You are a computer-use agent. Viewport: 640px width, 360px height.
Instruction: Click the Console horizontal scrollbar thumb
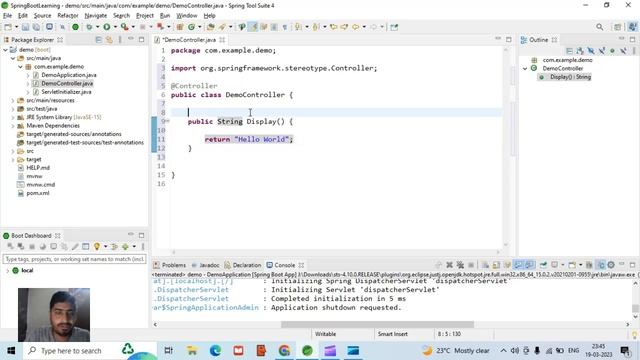point(378,324)
